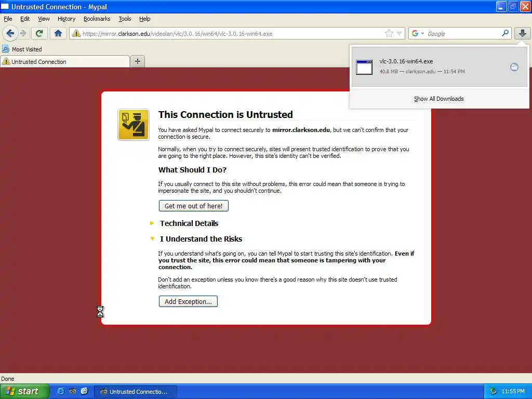The height and width of the screenshot is (399, 532).
Task: Open the Tools menu
Action: 125,19
